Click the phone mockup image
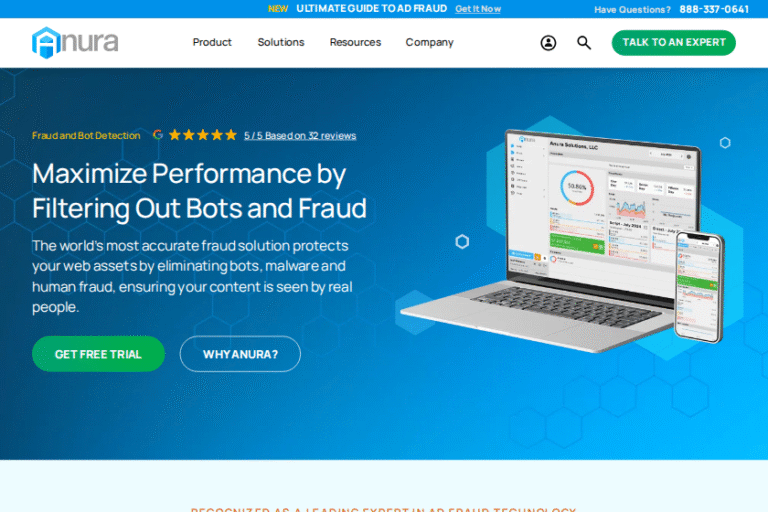This screenshot has height=512, width=768. click(x=699, y=287)
